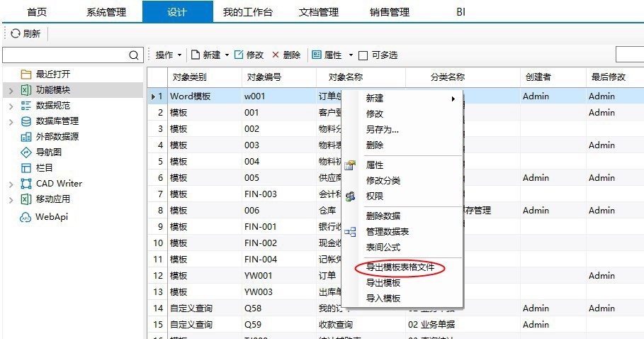The width and height of the screenshot is (644, 339).
Task: Toggle the 可多选 multi-select checkbox
Action: [x=363, y=55]
